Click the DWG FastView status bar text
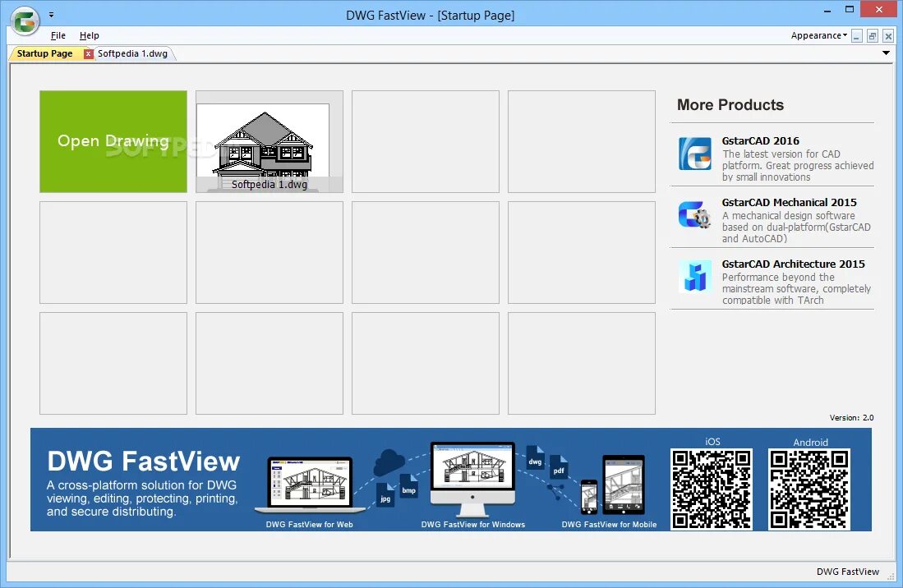This screenshot has height=588, width=903. [848, 572]
